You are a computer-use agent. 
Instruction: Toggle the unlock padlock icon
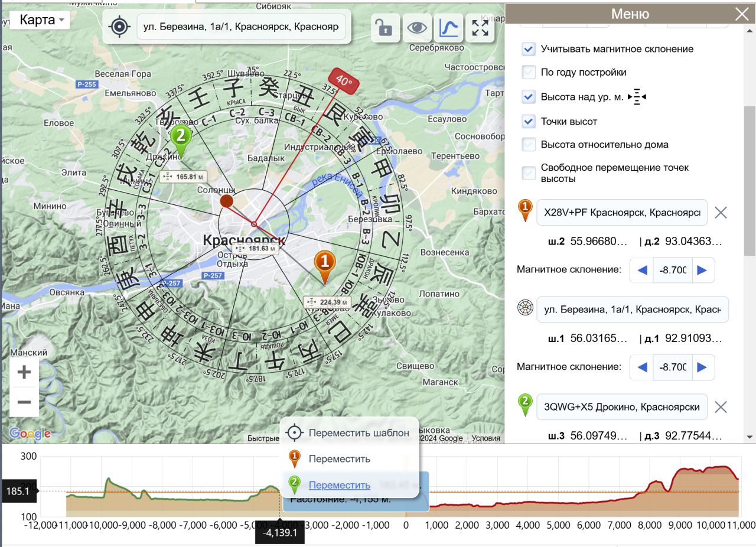point(385,27)
